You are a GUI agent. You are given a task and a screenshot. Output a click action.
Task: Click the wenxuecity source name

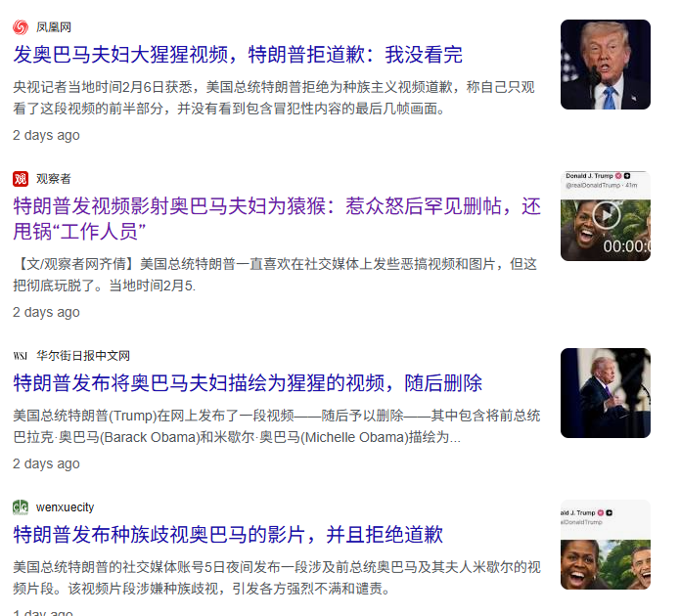pos(65,507)
